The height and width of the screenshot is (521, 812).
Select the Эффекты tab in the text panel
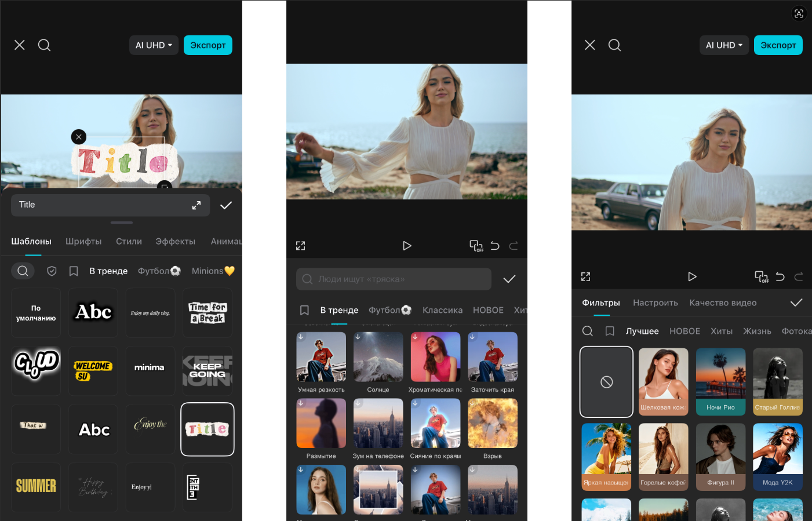coord(175,241)
